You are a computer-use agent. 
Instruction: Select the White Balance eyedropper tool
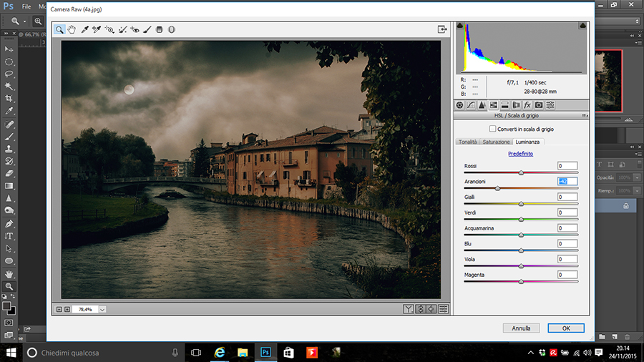84,29
